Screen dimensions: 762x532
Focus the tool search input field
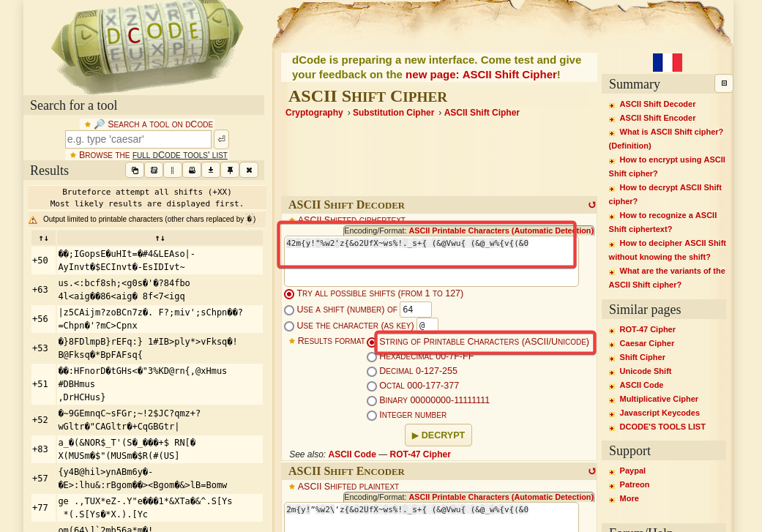(x=138, y=140)
